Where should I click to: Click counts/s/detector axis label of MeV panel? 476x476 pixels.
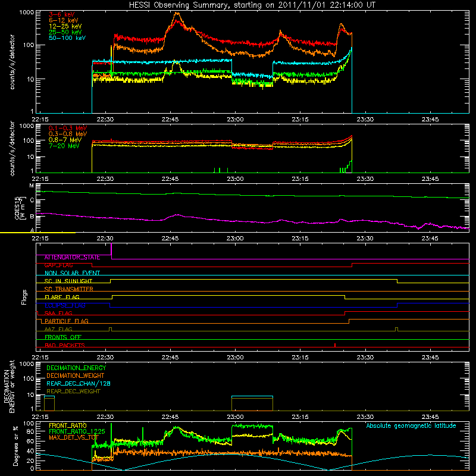[x=12, y=148]
